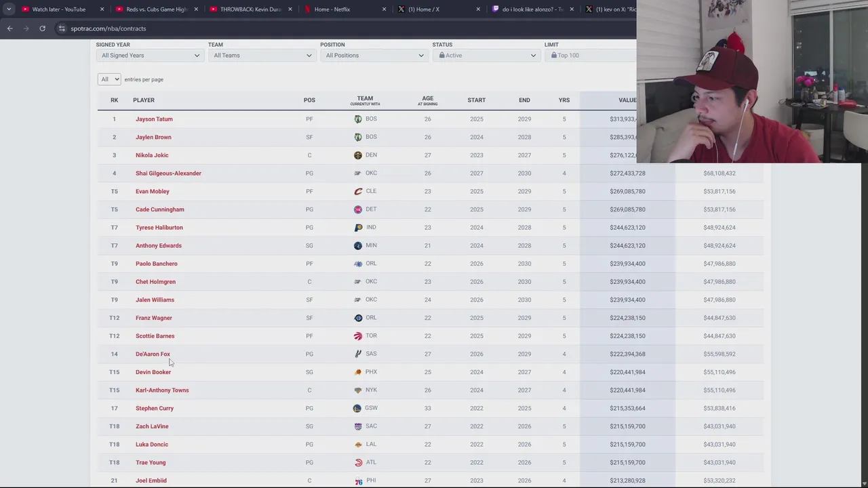Open Cade Cunningham player link

tap(160, 209)
